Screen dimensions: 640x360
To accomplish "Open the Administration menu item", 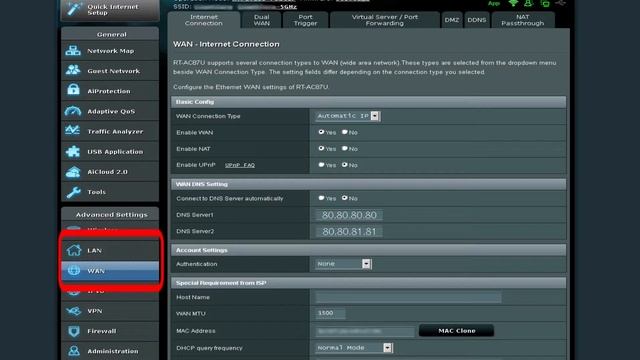I will tap(110, 351).
